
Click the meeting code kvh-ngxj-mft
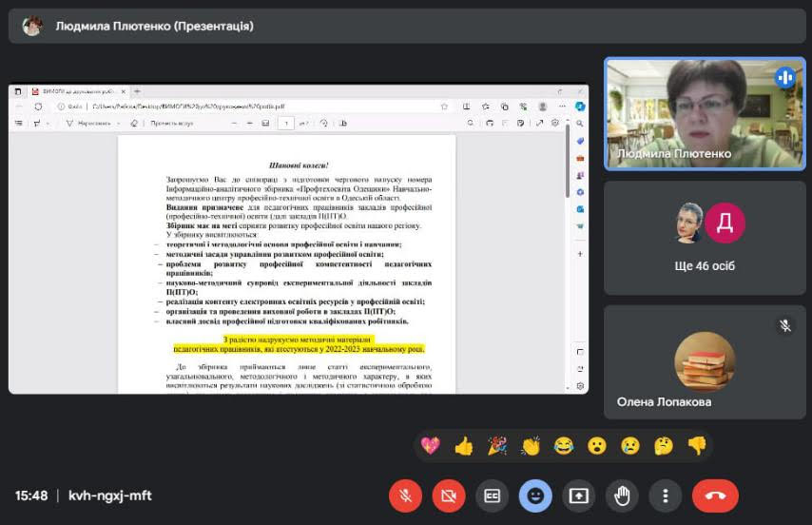[x=109, y=496]
